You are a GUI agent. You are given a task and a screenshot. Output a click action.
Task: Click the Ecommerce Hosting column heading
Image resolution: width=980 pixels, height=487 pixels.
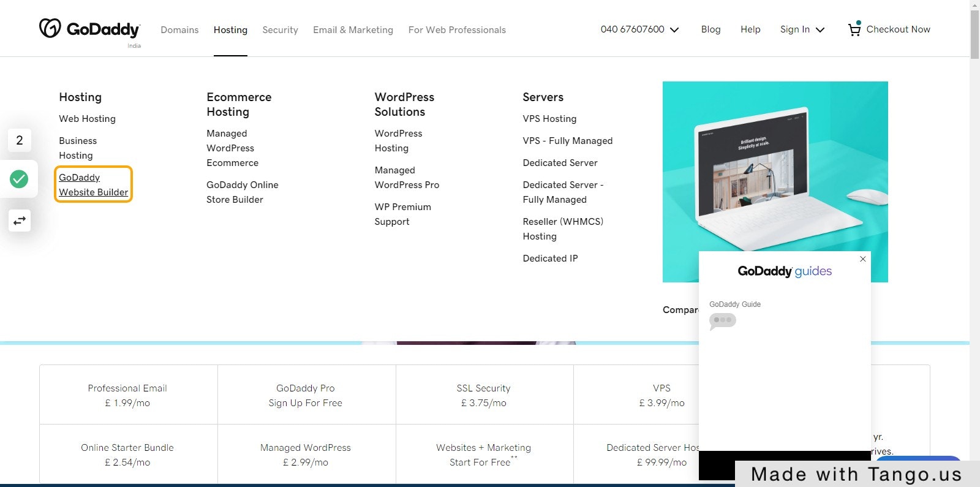point(239,104)
